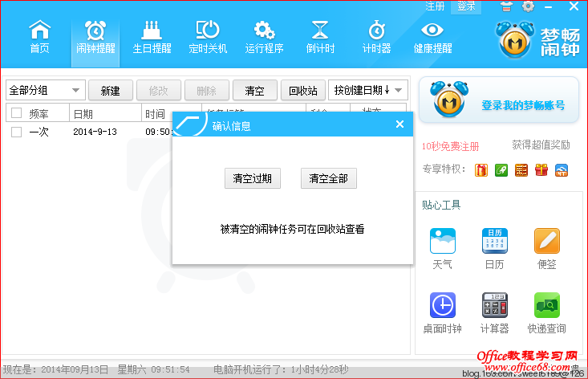Click the green rocket privilege icon

pyautogui.click(x=501, y=170)
